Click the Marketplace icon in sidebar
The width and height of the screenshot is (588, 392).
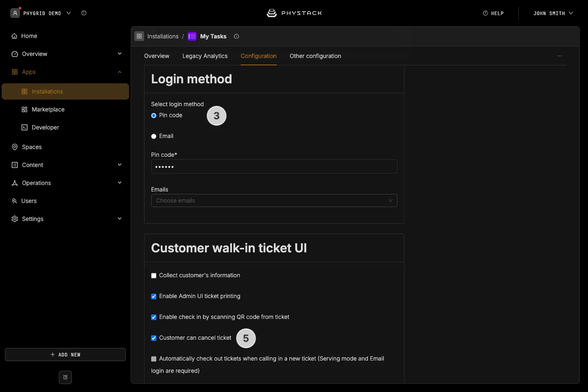[x=24, y=109]
